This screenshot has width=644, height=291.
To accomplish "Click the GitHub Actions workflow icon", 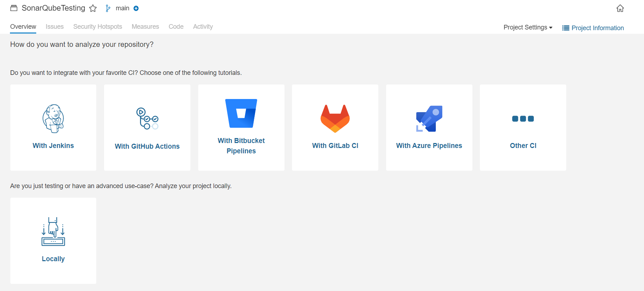I will [x=147, y=119].
